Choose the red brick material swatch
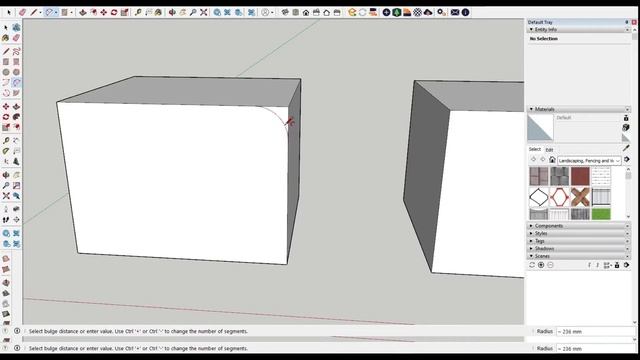Image resolution: width=640 pixels, height=360 pixels. pos(580,176)
